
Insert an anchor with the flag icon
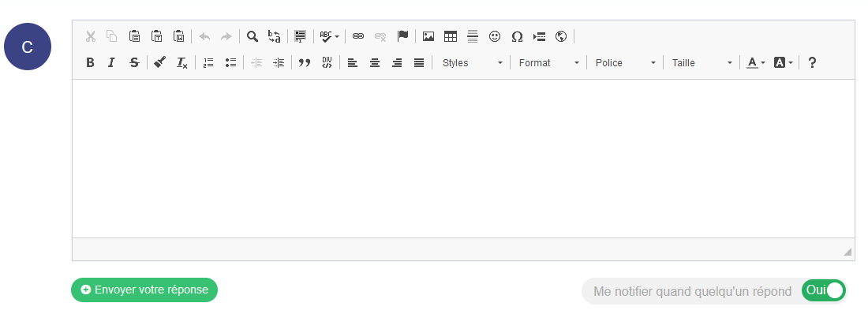[402, 36]
